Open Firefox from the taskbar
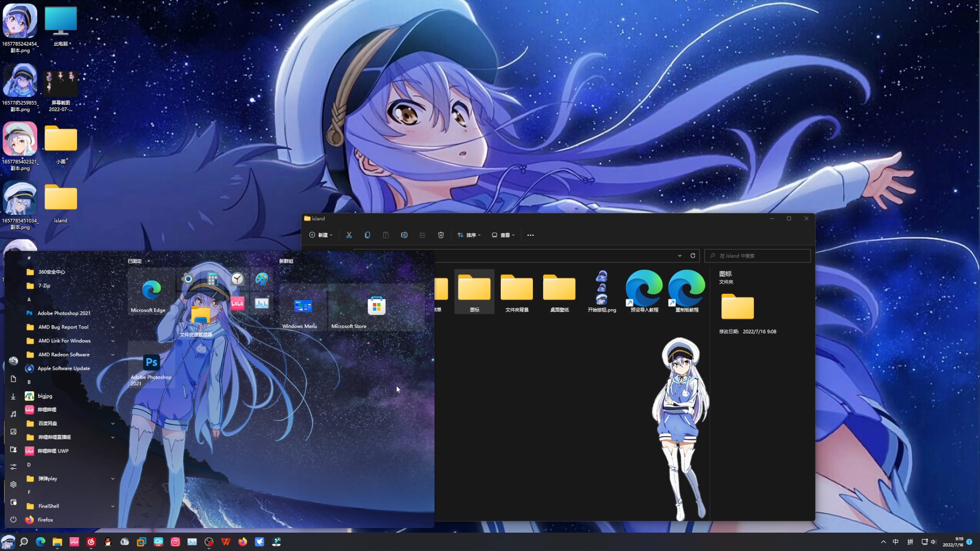 [242, 542]
